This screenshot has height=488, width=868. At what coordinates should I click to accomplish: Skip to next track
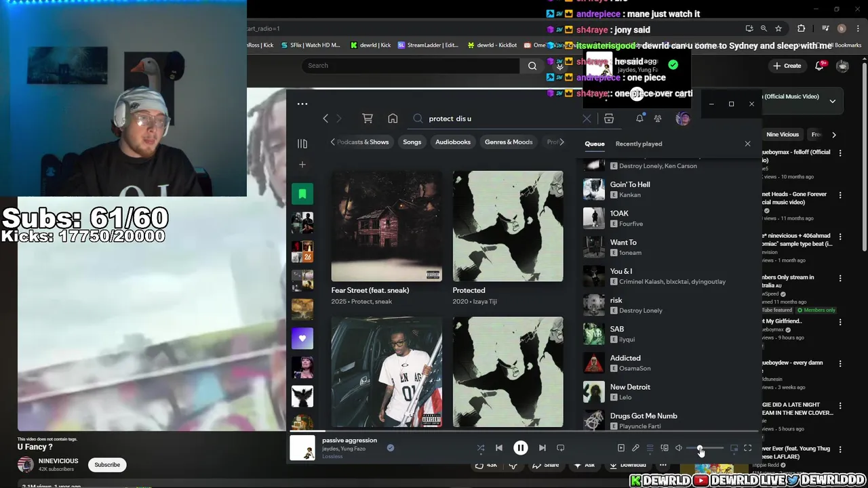pos(542,448)
